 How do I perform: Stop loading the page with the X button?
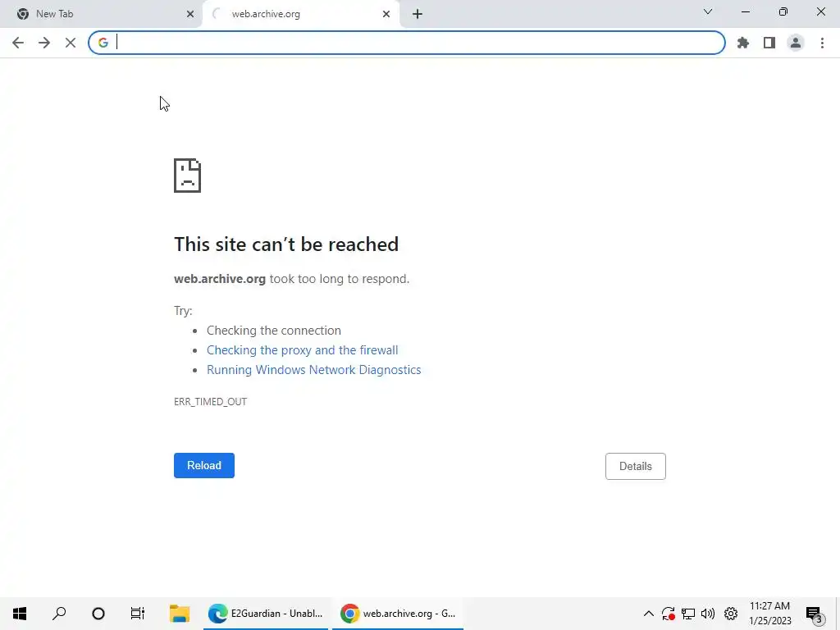click(71, 43)
